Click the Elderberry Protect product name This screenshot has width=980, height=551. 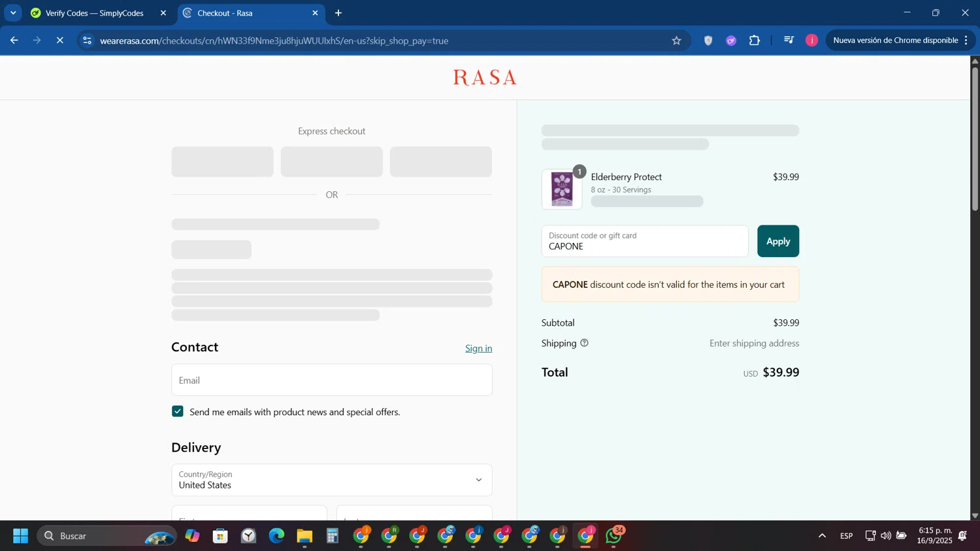[627, 177]
